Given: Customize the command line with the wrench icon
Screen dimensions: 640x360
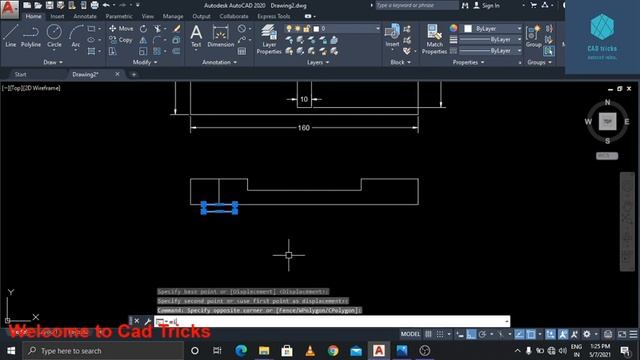Looking at the screenshot, I should 148,321.
